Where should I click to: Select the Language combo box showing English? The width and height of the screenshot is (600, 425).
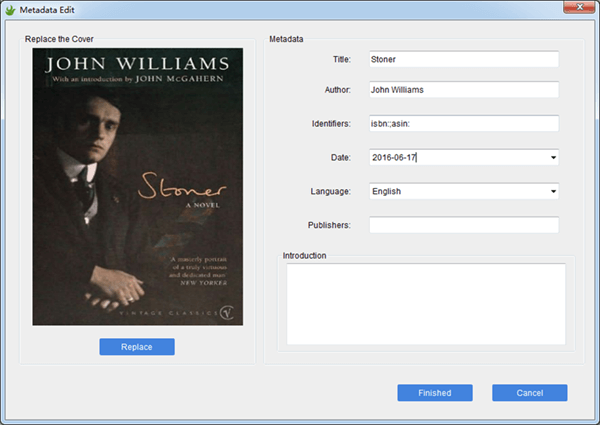point(464,191)
